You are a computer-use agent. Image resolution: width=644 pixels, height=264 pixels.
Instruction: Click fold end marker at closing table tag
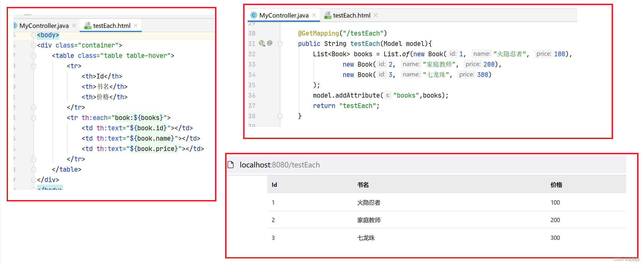[34, 169]
